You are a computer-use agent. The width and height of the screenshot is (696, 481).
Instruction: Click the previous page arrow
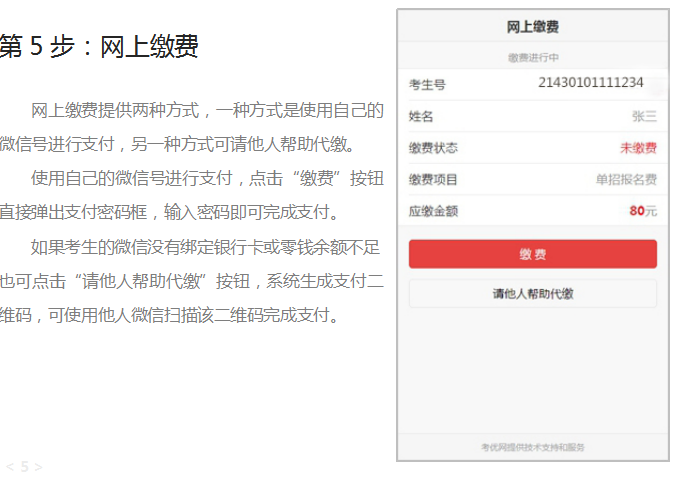[9, 467]
